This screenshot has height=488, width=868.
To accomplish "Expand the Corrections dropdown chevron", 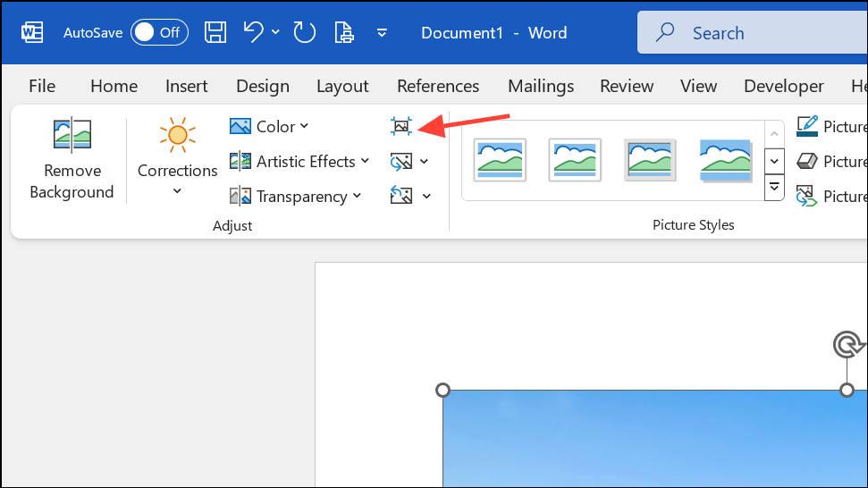I will pos(177,191).
